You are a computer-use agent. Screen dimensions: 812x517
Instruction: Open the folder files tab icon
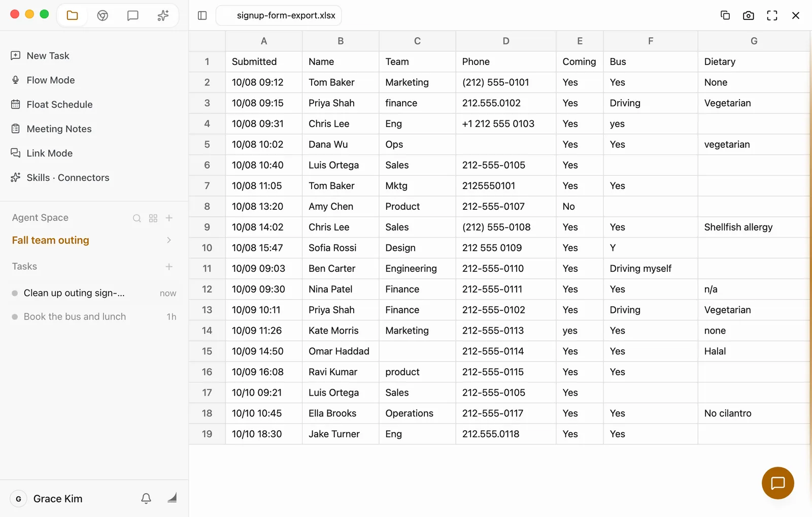[x=73, y=15]
